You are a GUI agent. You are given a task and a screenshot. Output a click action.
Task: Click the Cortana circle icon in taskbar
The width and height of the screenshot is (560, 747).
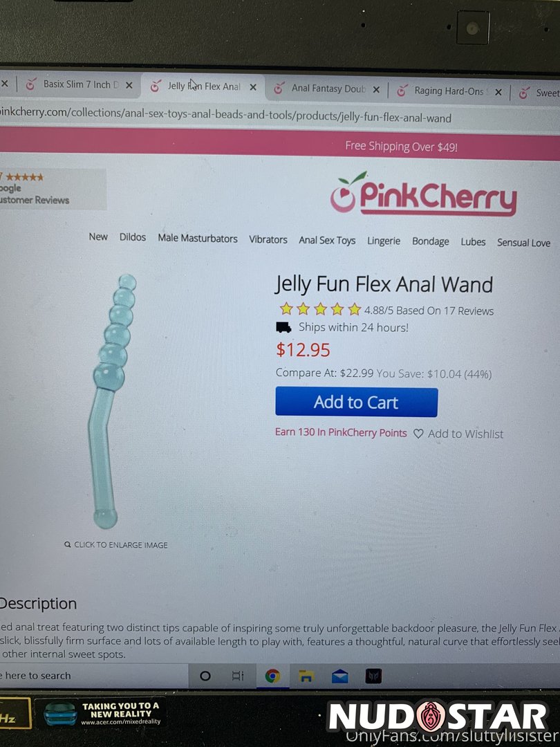pos(205,676)
